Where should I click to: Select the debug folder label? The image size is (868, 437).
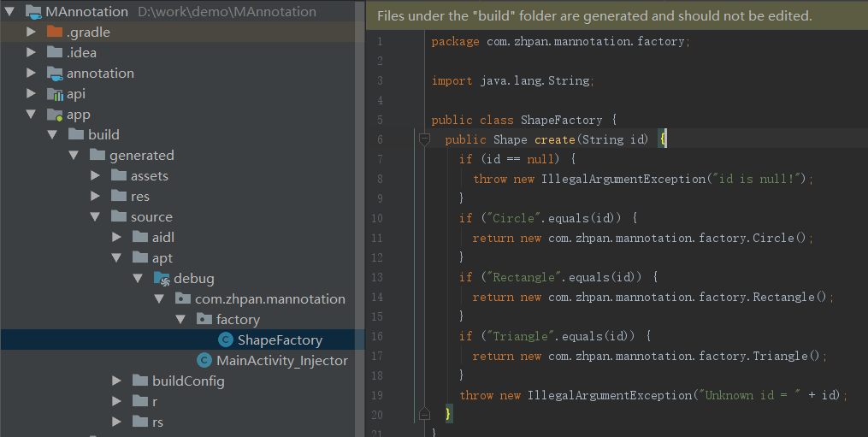pyautogui.click(x=194, y=279)
